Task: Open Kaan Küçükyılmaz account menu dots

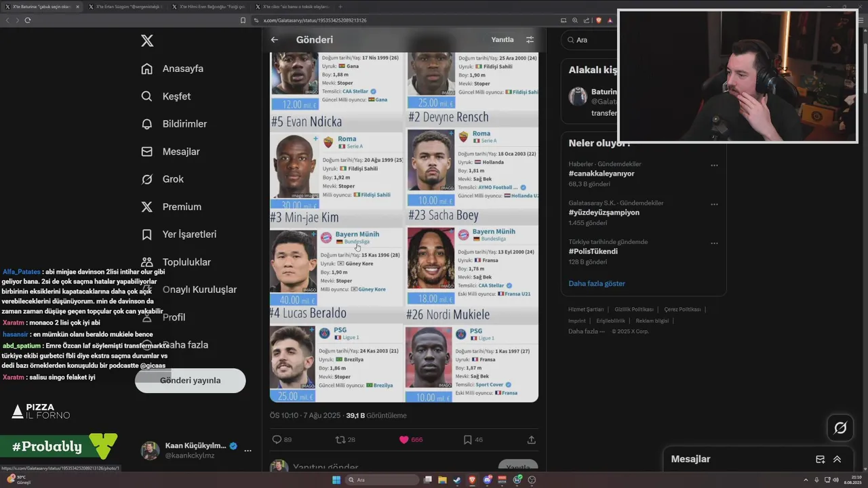Action: coord(248,451)
